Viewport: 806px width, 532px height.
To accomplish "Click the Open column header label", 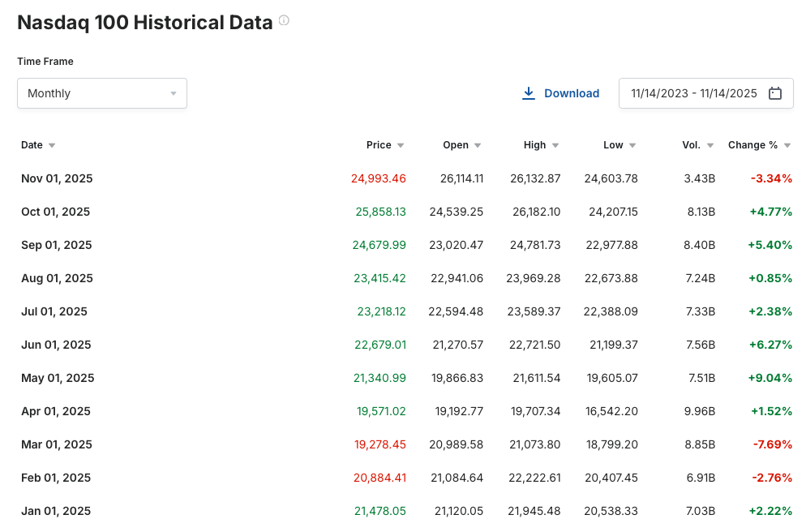I will point(456,145).
